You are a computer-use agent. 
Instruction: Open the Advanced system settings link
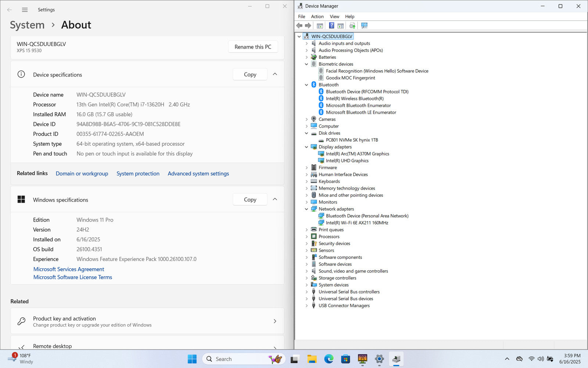[198, 174]
